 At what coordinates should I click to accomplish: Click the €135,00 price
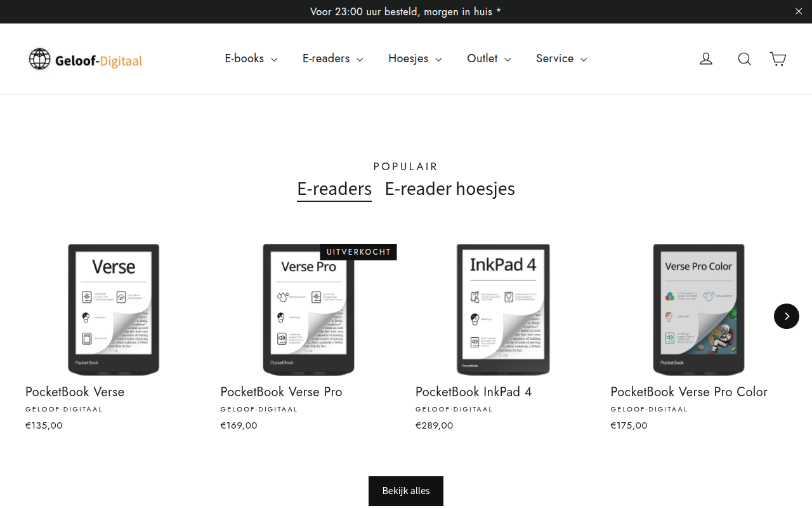tap(44, 425)
